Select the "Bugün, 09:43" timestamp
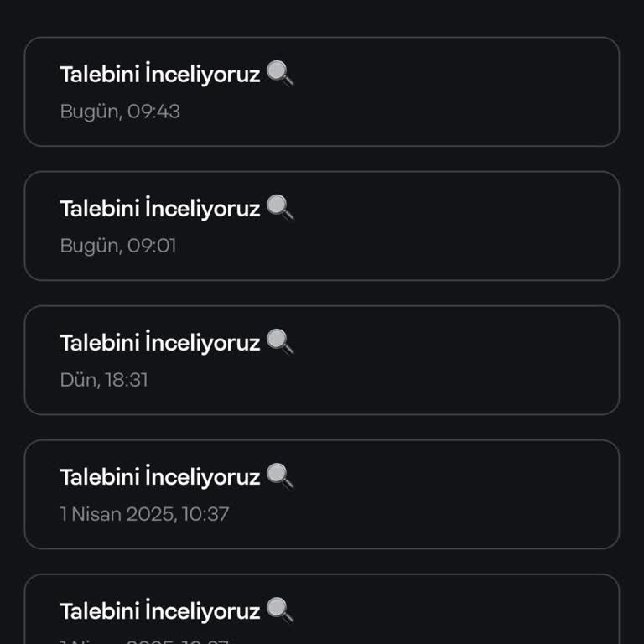Viewport: 644px width, 644px height. click(x=120, y=112)
